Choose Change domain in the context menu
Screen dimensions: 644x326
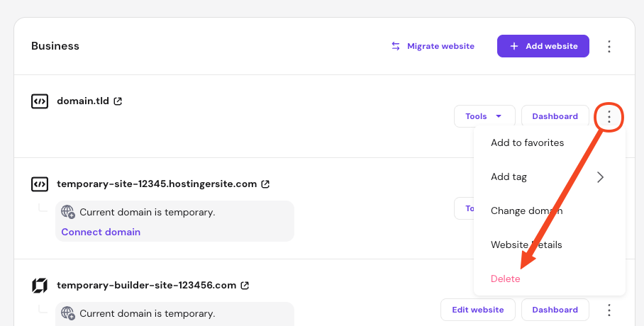click(526, 211)
